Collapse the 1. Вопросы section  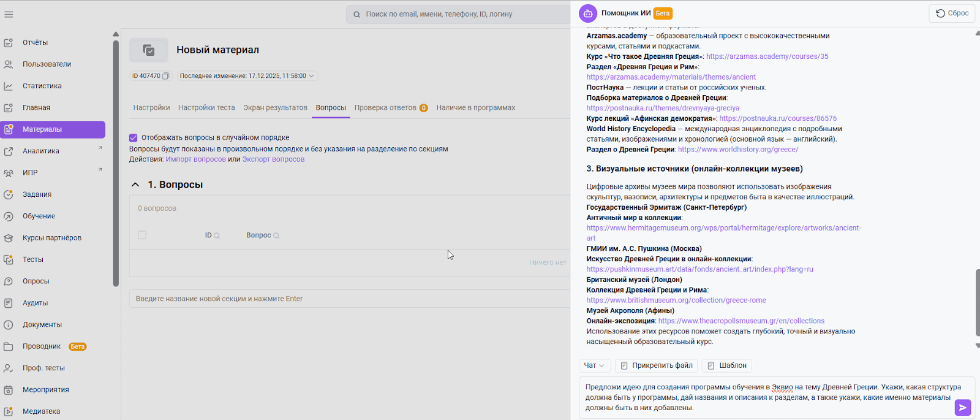click(x=135, y=185)
